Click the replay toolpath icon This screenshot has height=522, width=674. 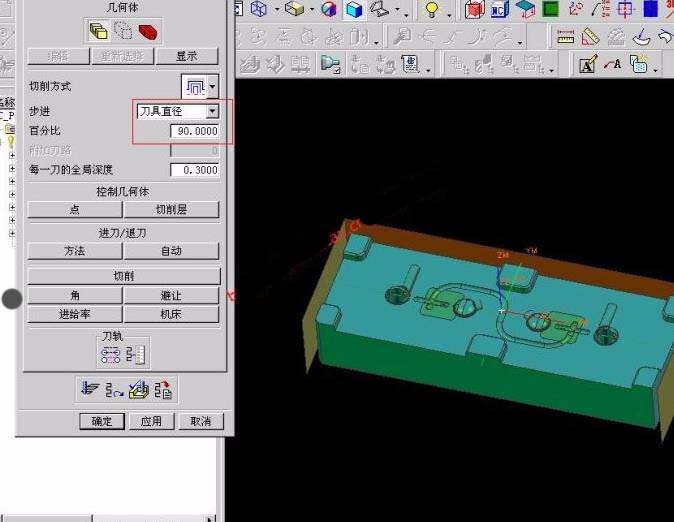[114, 390]
